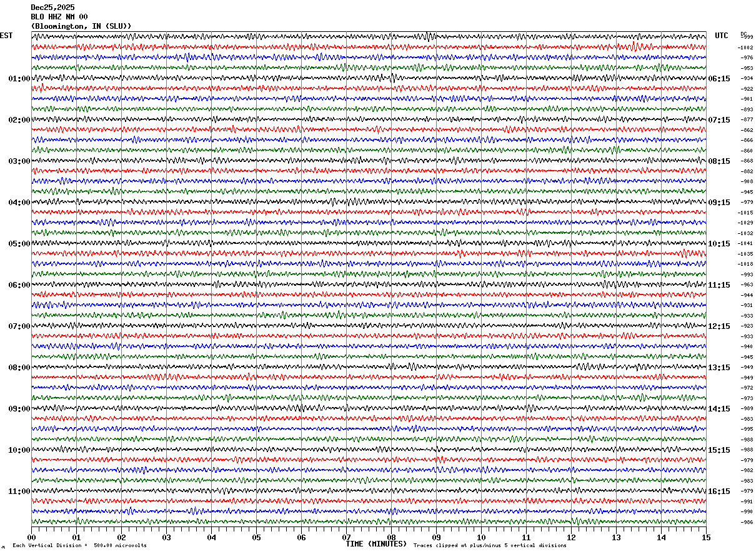Click the EST time label "08:00"
The height and width of the screenshot is (554, 756).
19,368
